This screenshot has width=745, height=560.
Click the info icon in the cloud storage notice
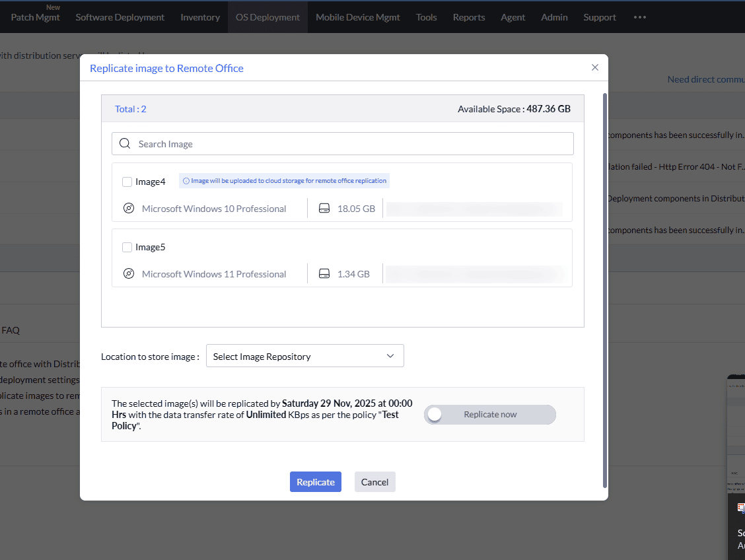186,181
